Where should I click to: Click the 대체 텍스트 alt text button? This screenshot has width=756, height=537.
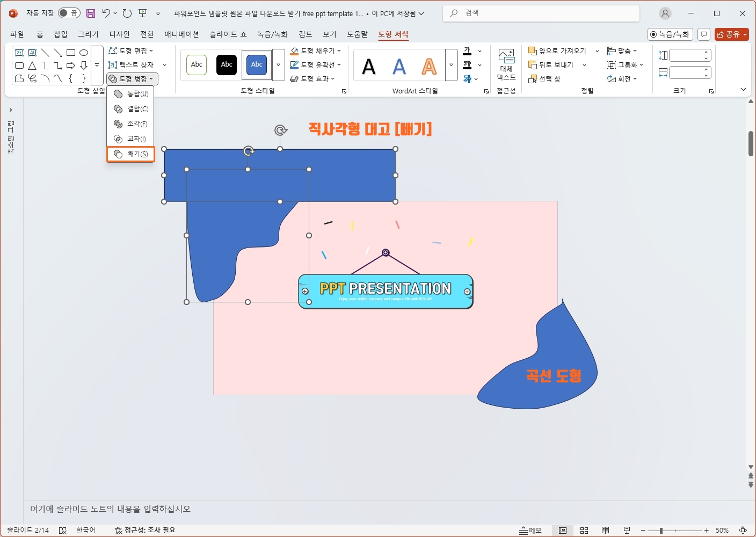[506, 65]
